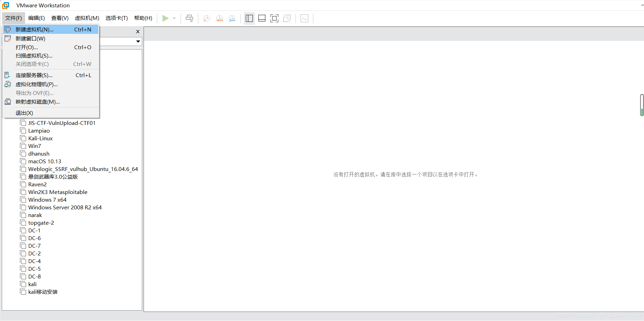Select macOS 10.13 in the library
Viewport: 644px width, 321px height.
coord(45,162)
